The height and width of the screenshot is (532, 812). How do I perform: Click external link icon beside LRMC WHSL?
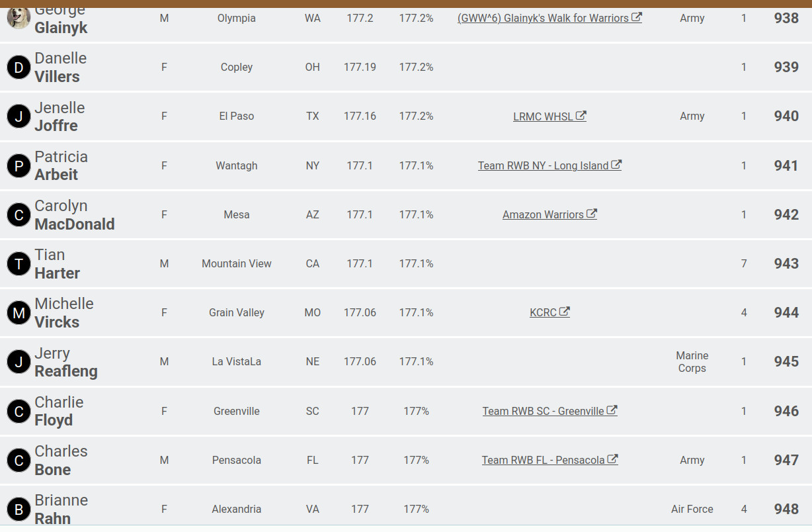[581, 116]
